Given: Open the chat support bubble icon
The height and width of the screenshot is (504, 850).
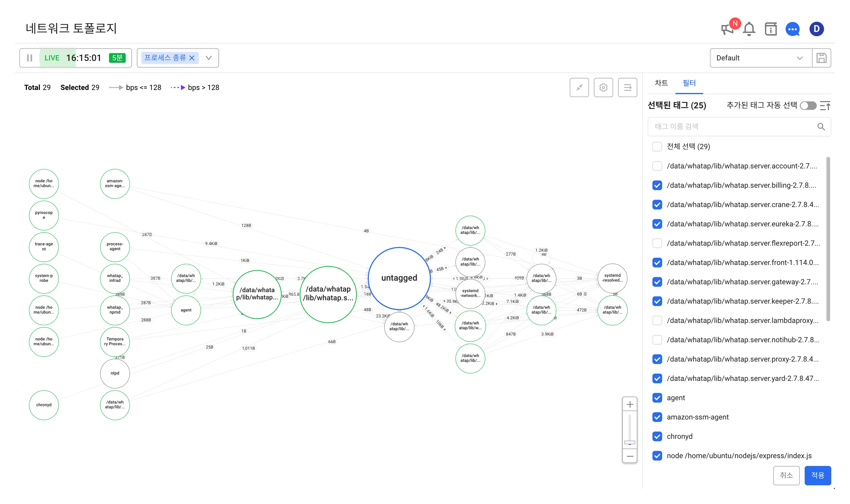Looking at the screenshot, I should [792, 29].
